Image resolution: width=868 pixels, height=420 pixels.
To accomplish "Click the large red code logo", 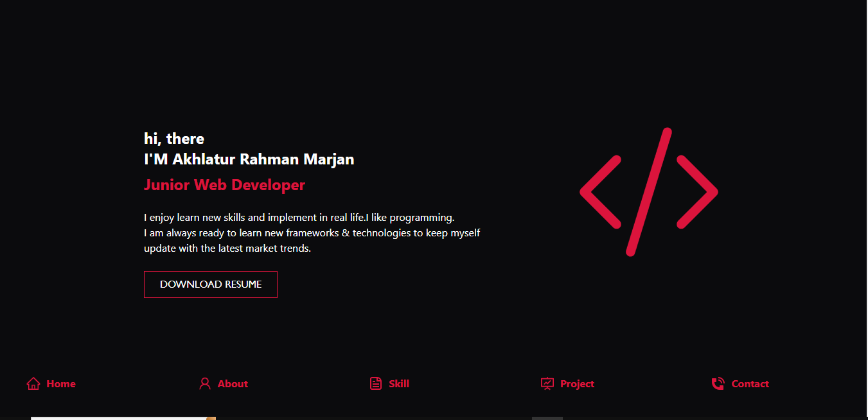I will tap(649, 192).
